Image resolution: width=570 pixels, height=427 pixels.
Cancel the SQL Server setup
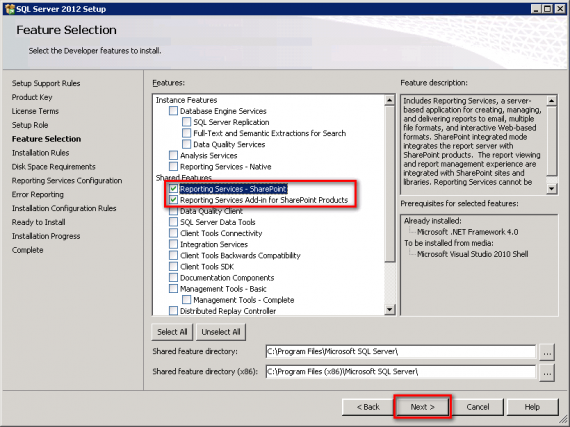(x=478, y=407)
